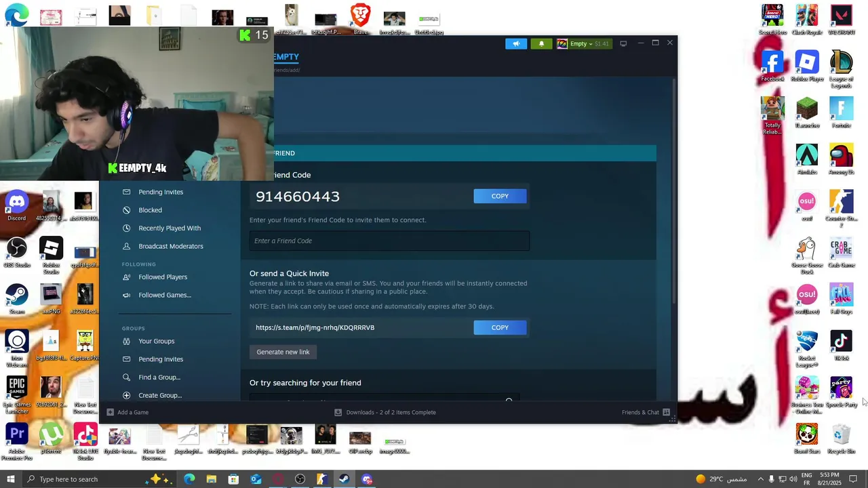Click the Followed Games megaphone icon
Viewport: 868px width, 488px height.
(126, 295)
